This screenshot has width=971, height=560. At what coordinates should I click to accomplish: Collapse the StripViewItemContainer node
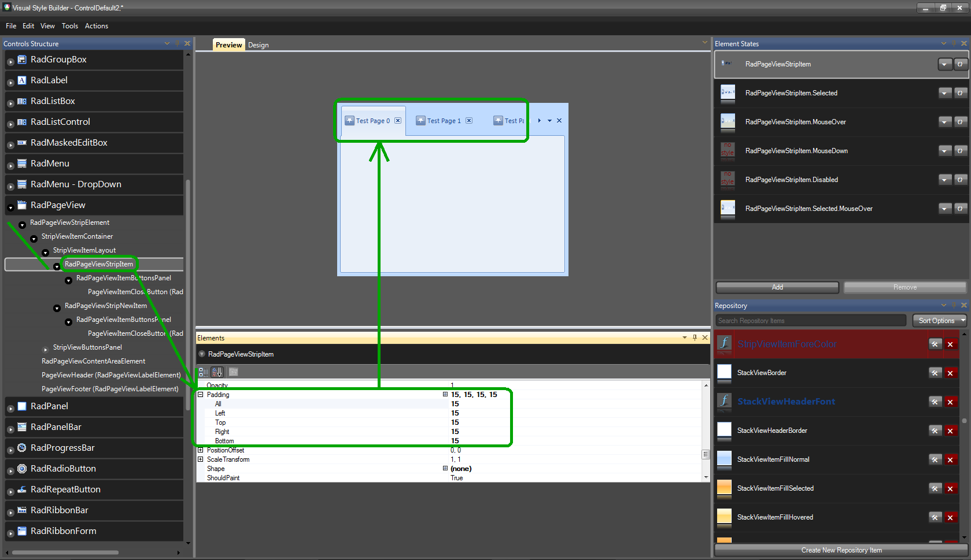click(34, 239)
